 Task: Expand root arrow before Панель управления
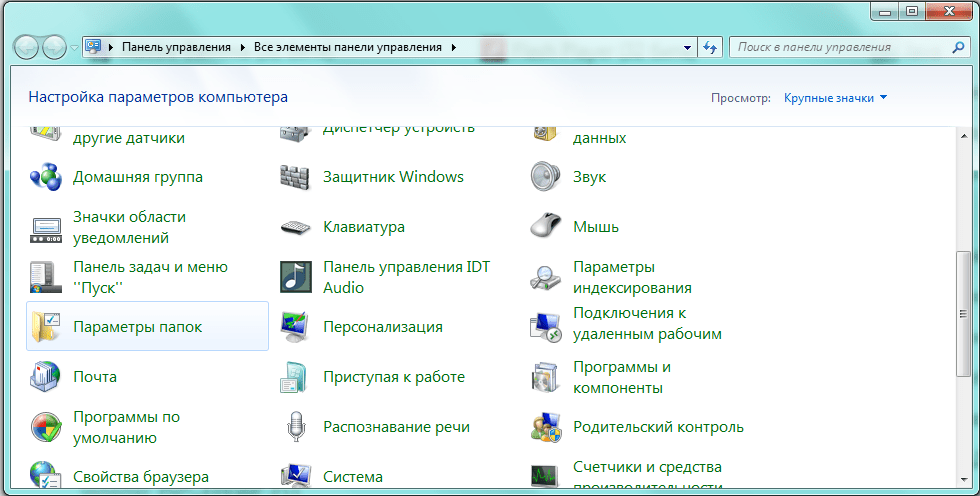pos(111,47)
